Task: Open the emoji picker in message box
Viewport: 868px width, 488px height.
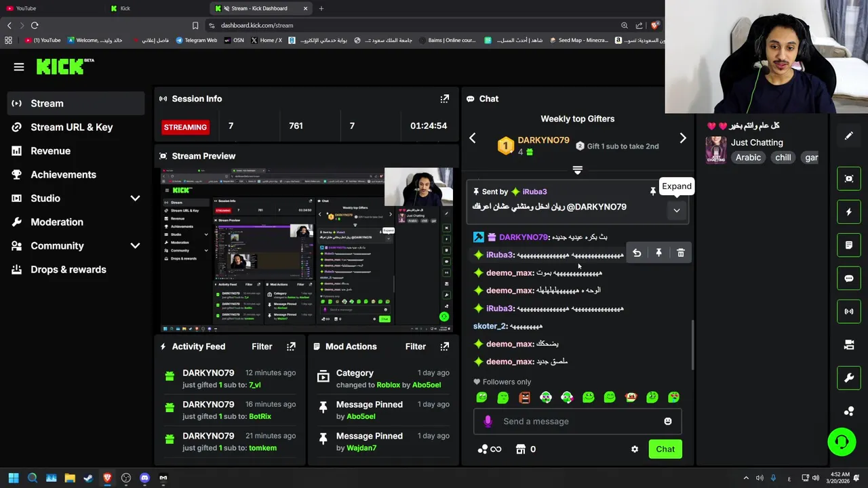Action: (x=668, y=422)
